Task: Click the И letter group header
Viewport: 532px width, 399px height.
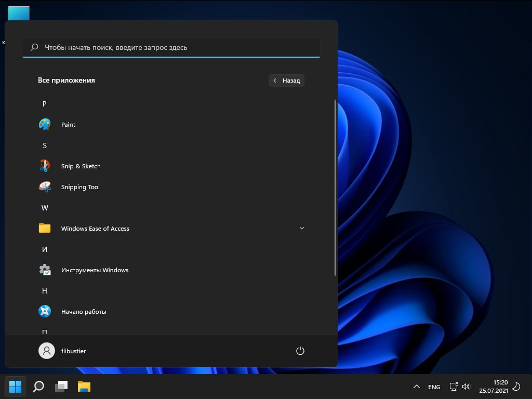Action: [45, 249]
